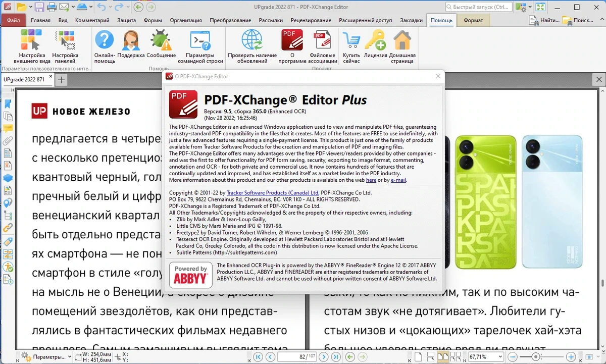606x364 pixels.
Task: Add new tab with plus button
Action: (61, 80)
